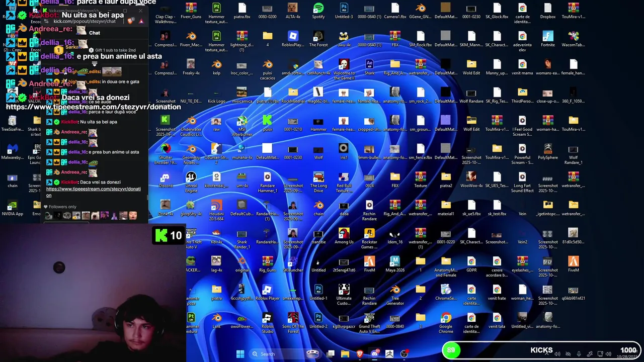This screenshot has height=362, width=644.
Task: Open the folder named 4
Action: (268, 39)
